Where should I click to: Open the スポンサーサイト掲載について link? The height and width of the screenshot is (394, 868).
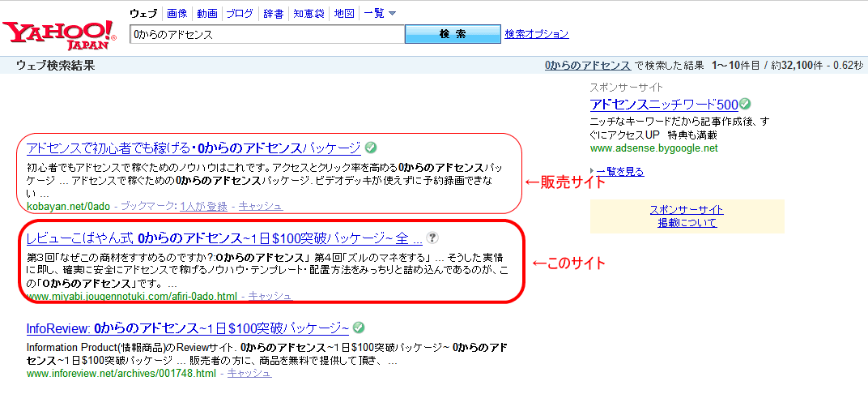pyautogui.click(x=687, y=216)
